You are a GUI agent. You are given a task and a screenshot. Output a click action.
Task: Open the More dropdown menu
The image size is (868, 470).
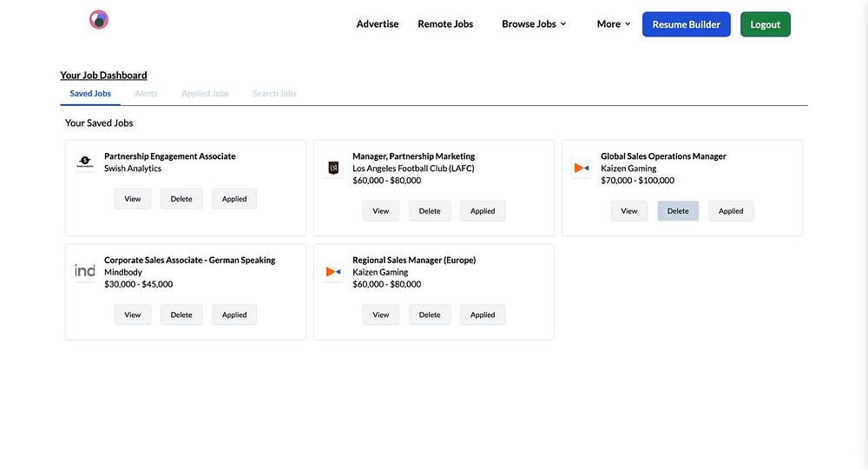coord(614,24)
